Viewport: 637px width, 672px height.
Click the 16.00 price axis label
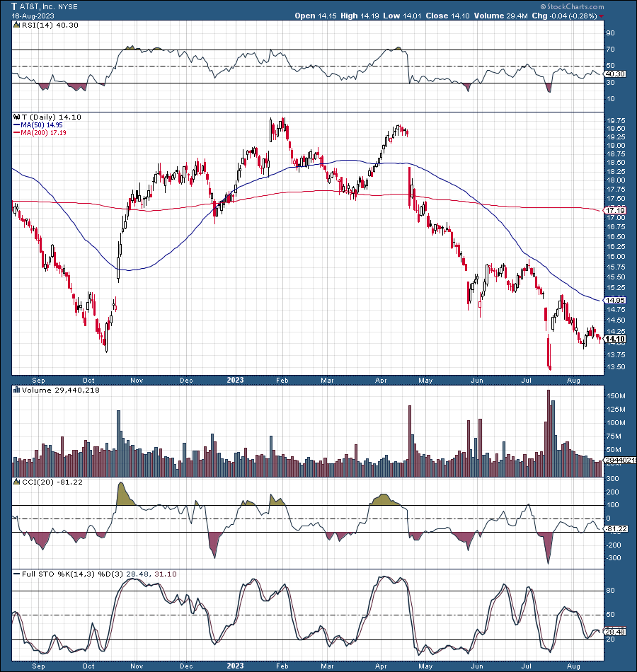point(616,257)
